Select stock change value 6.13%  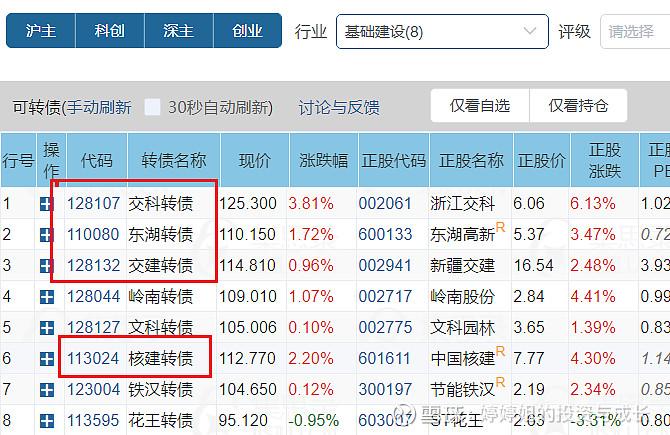(x=593, y=203)
